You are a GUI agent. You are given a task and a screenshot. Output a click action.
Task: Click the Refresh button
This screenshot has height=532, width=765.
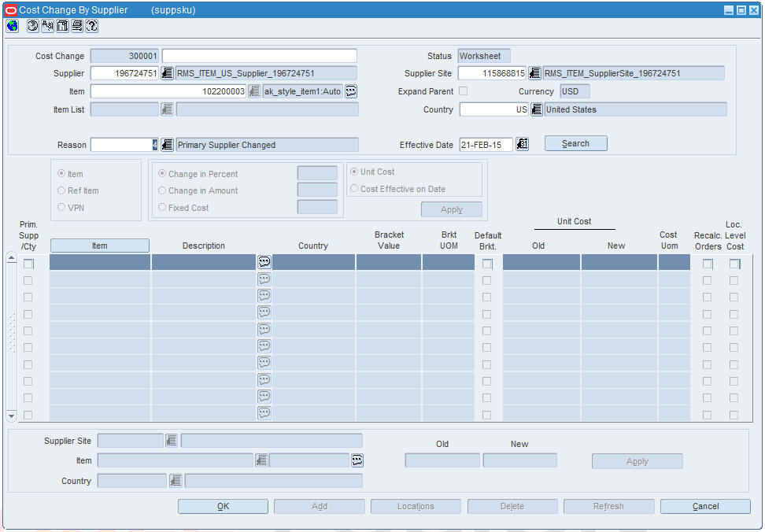click(x=608, y=506)
